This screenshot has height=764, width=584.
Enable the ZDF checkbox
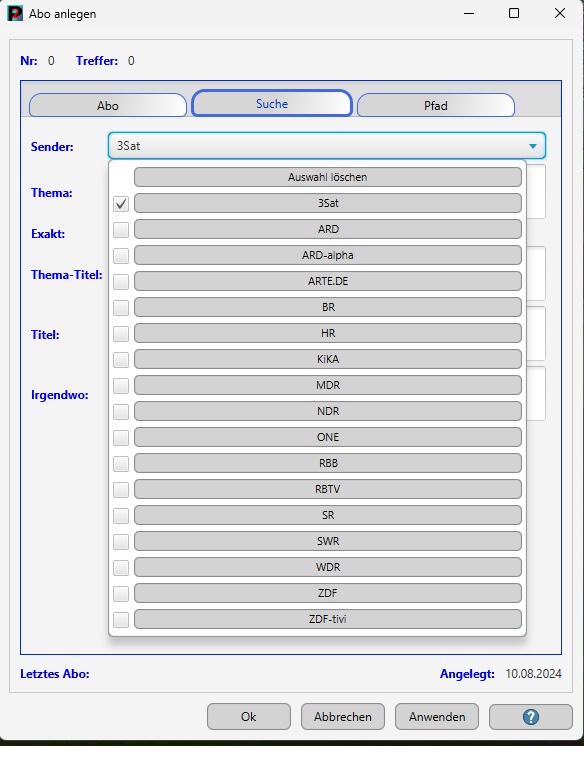click(x=121, y=593)
